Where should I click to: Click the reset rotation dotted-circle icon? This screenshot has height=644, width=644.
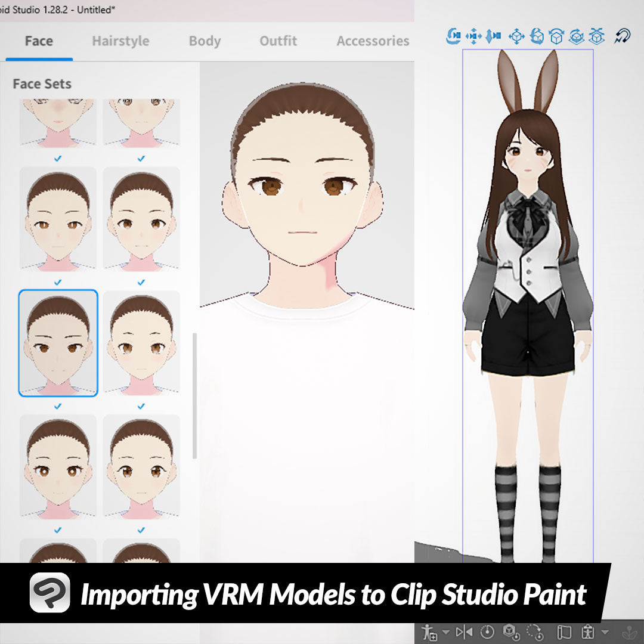pos(535,631)
